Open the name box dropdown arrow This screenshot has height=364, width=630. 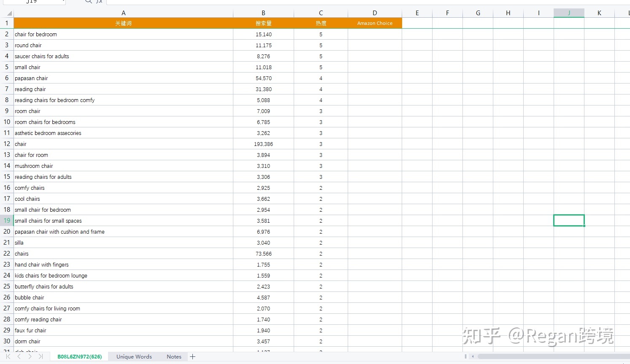coord(63,2)
